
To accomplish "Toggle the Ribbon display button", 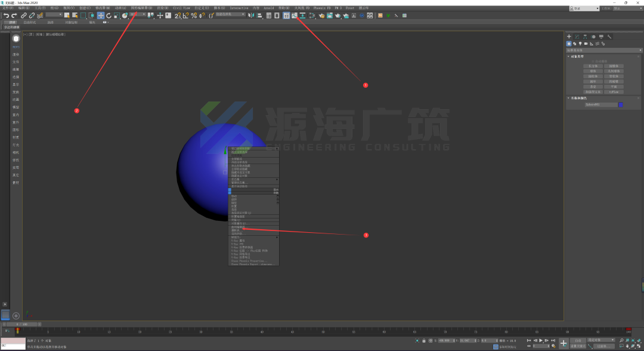I will [286, 16].
